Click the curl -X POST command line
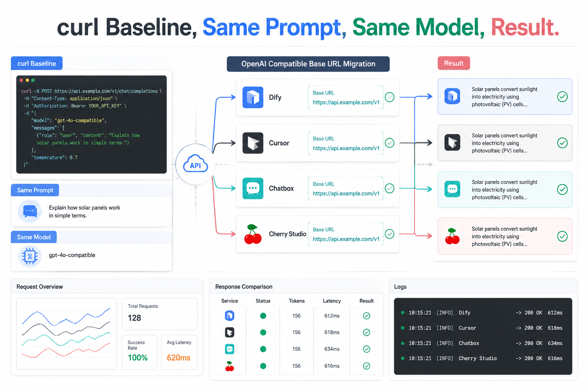Screen dimensions: 588x392 (91, 91)
